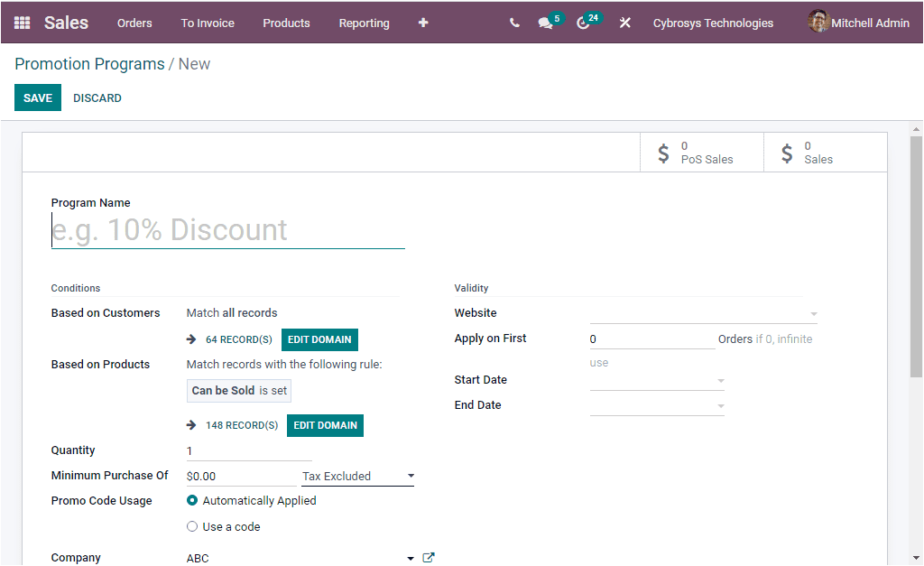This screenshot has height=566, width=924.
Task: Open the chat messages icon with 5 notifications
Action: [545, 23]
